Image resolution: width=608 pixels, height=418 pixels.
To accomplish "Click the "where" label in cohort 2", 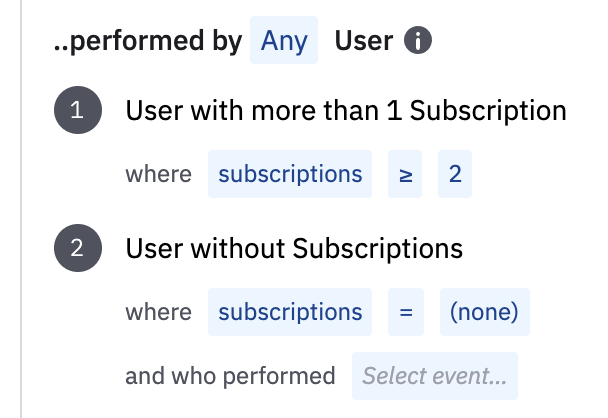I will (x=158, y=312).
